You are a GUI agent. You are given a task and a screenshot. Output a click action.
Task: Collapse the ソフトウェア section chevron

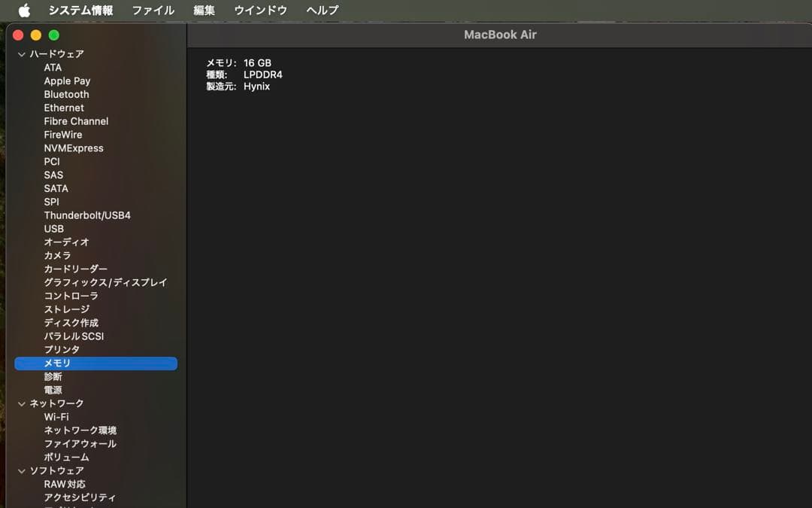click(22, 471)
